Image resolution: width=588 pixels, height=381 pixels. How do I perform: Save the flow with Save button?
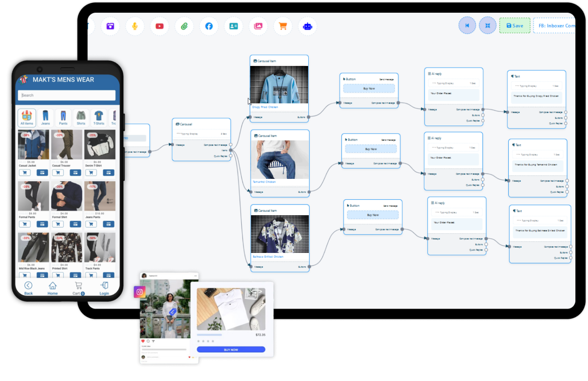coord(515,25)
